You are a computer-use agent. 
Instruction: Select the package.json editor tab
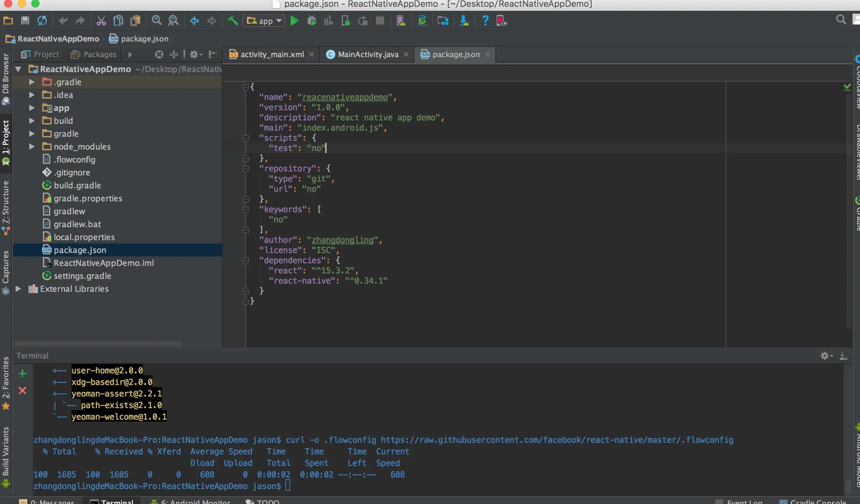click(454, 54)
